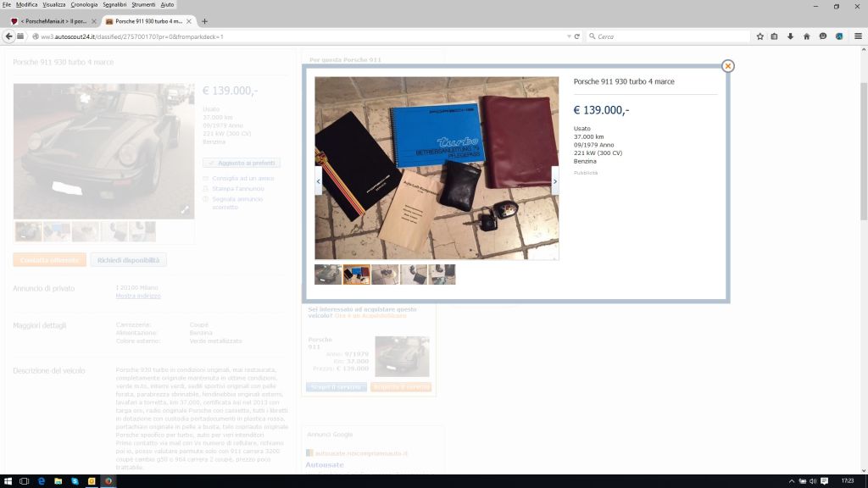Click Segnala annuncio scorretto link
Viewport: 868px width, 488px height.
point(237,203)
